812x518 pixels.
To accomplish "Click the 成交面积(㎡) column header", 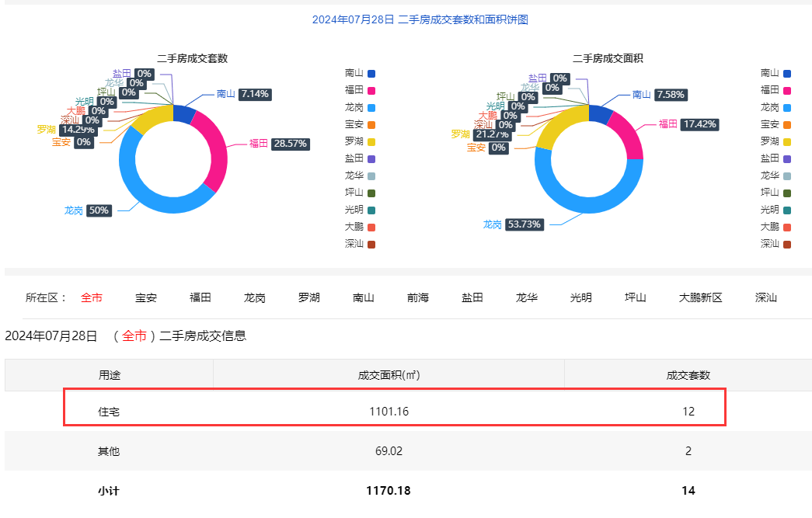I will tap(389, 375).
